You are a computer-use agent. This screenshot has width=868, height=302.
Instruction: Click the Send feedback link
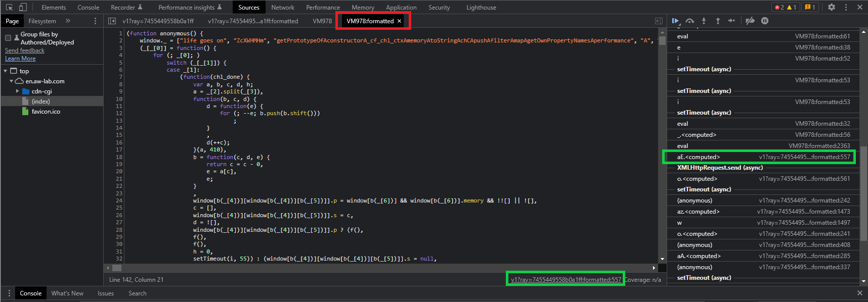(25, 51)
